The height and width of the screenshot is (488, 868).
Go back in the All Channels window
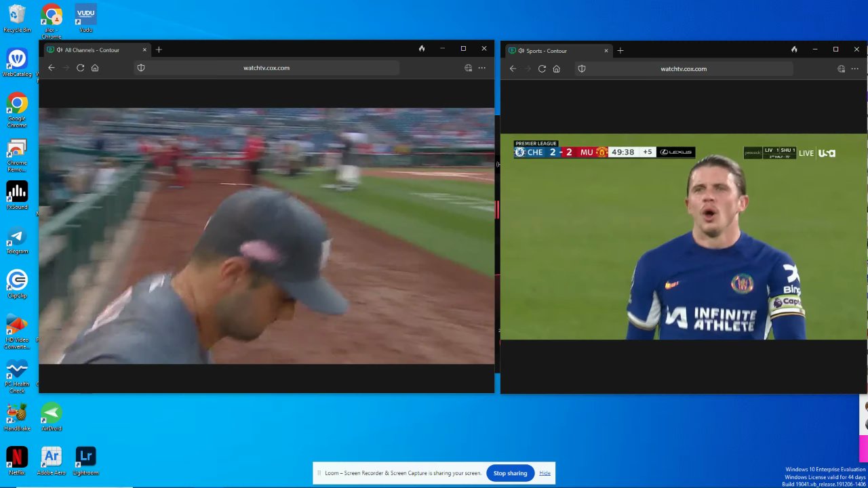pos(52,68)
